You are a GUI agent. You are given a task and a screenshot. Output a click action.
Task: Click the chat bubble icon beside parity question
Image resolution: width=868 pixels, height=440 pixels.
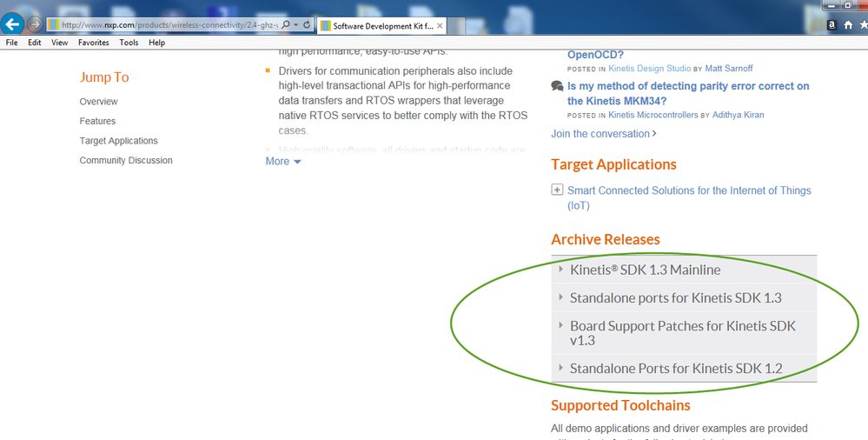[557, 86]
